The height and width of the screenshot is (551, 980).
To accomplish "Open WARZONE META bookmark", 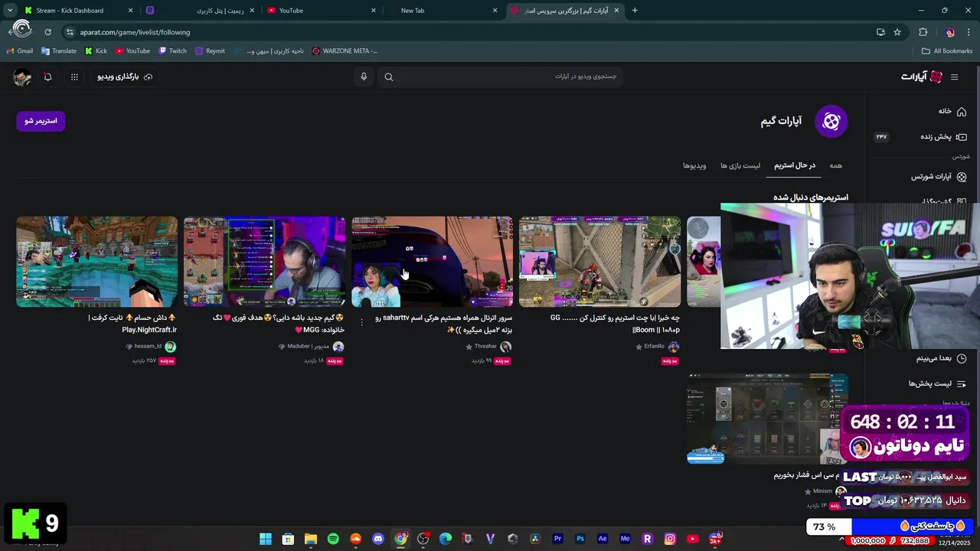I will [x=345, y=51].
